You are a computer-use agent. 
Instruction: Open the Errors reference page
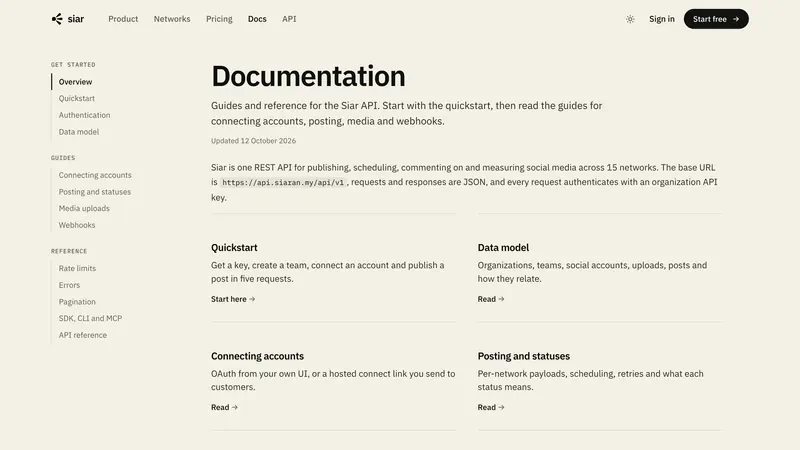tap(69, 285)
